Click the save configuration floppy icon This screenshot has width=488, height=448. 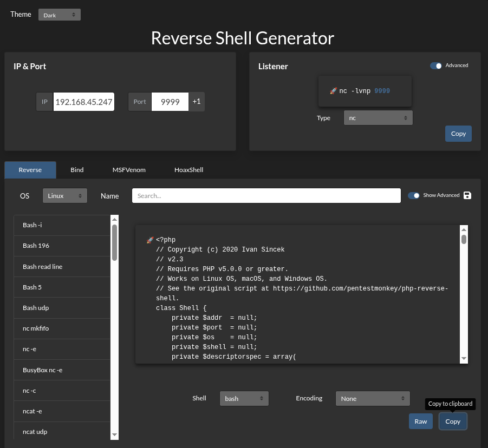tap(467, 195)
